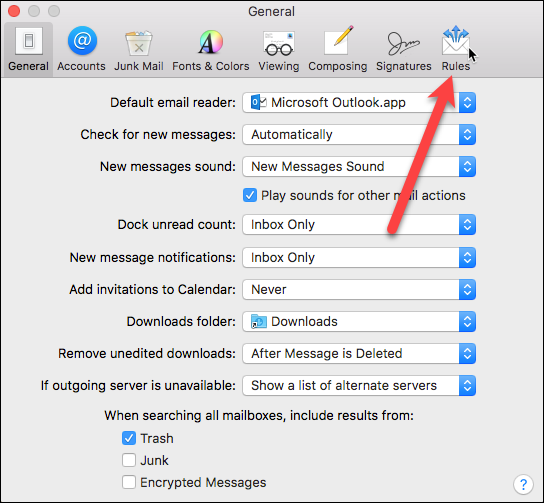Uncheck the Trash search results checkbox

pos(129,438)
